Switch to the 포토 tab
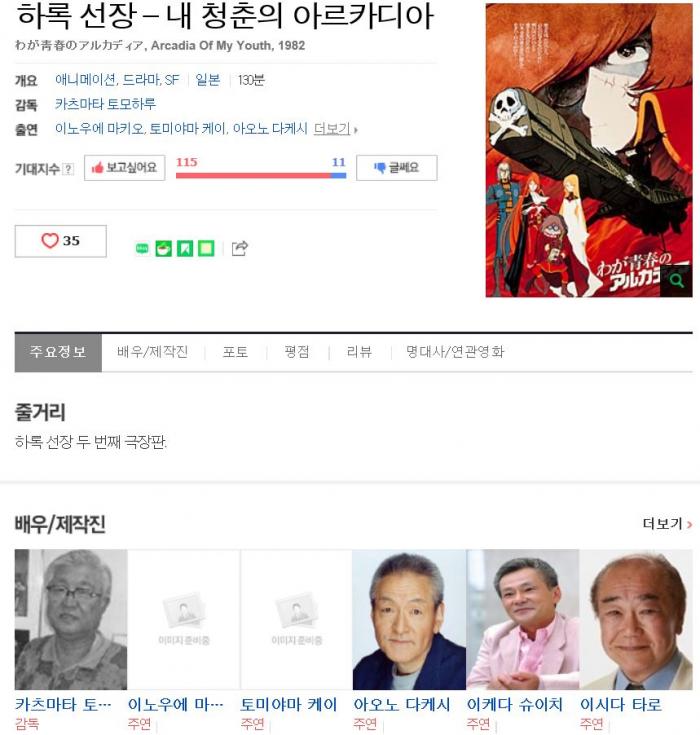The height and width of the screenshot is (735, 700). pos(235,352)
